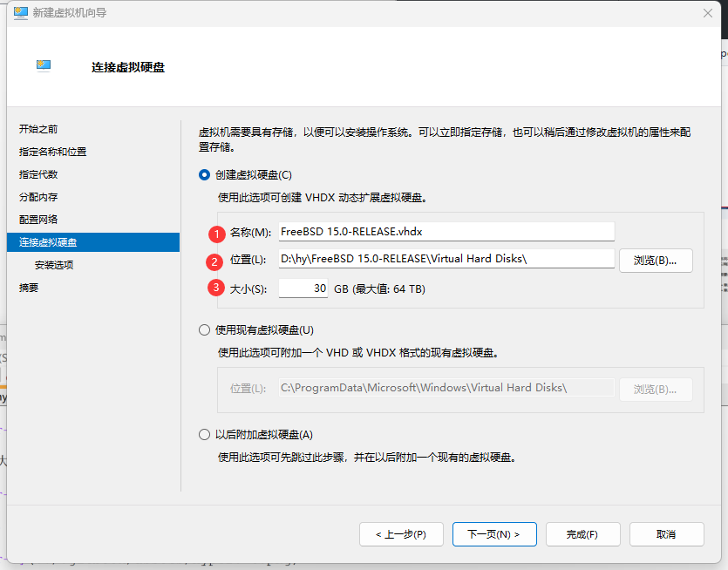Open the 摘要 summary step

click(29, 288)
